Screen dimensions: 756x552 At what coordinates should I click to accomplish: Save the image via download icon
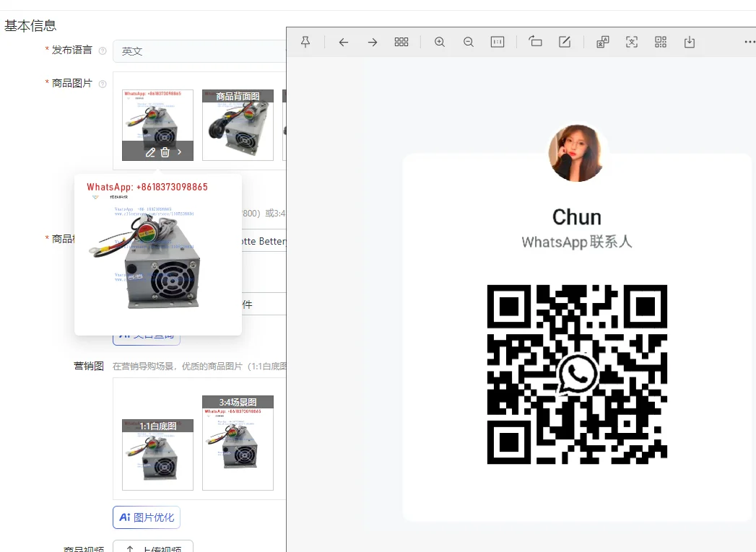tap(690, 42)
